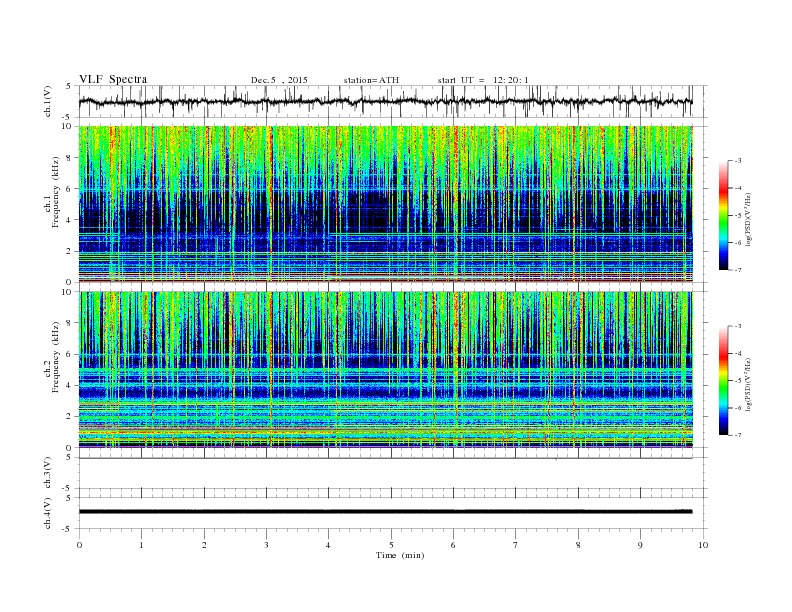
Task: Click the "ch.4(V)" axis label
Action: point(48,513)
